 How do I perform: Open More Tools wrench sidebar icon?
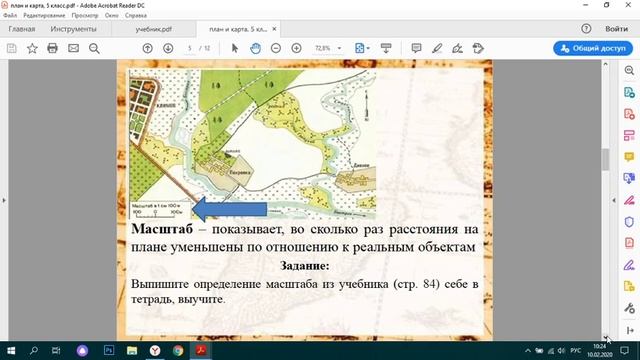coord(629,308)
